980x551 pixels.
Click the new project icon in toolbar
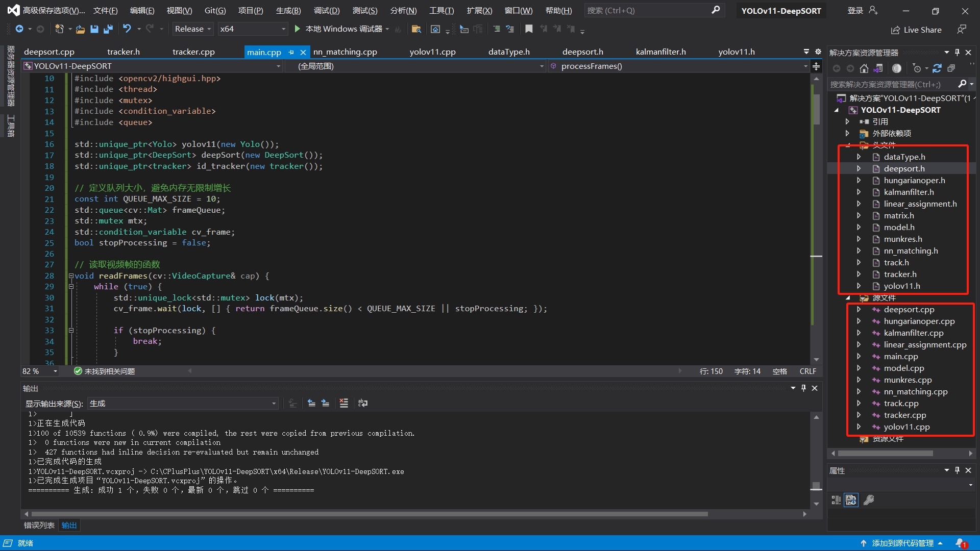[59, 29]
